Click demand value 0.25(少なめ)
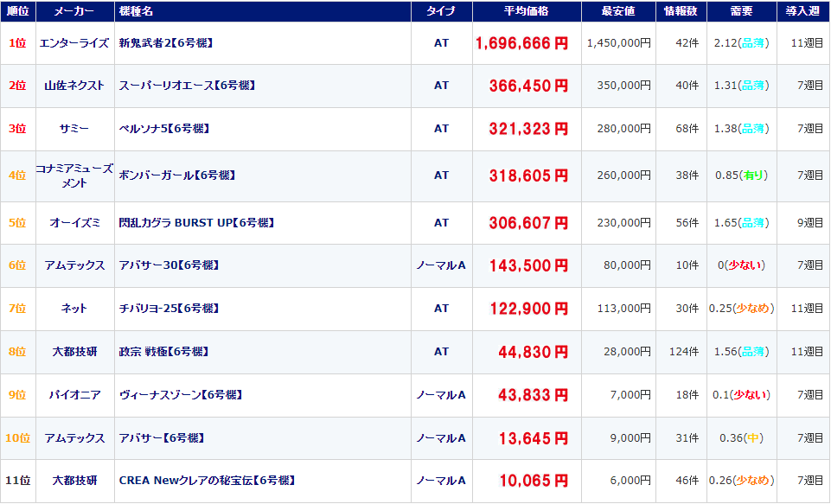 pyautogui.click(x=741, y=308)
